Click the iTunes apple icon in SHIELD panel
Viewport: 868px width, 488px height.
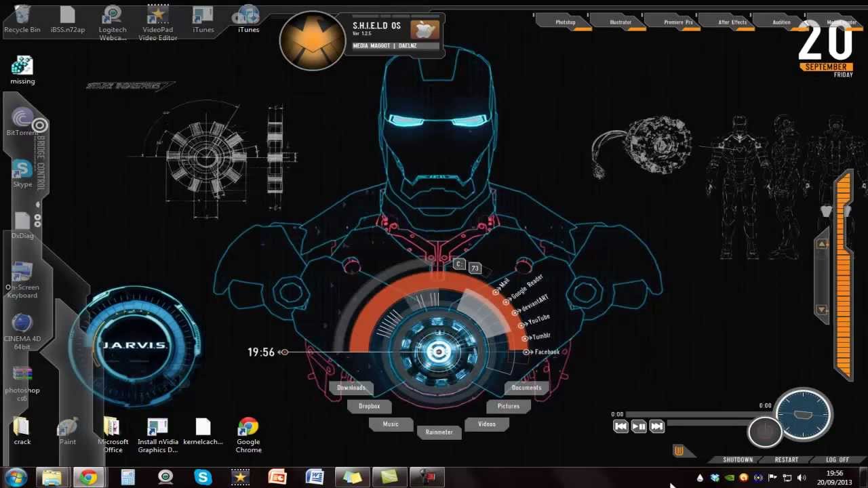425,30
